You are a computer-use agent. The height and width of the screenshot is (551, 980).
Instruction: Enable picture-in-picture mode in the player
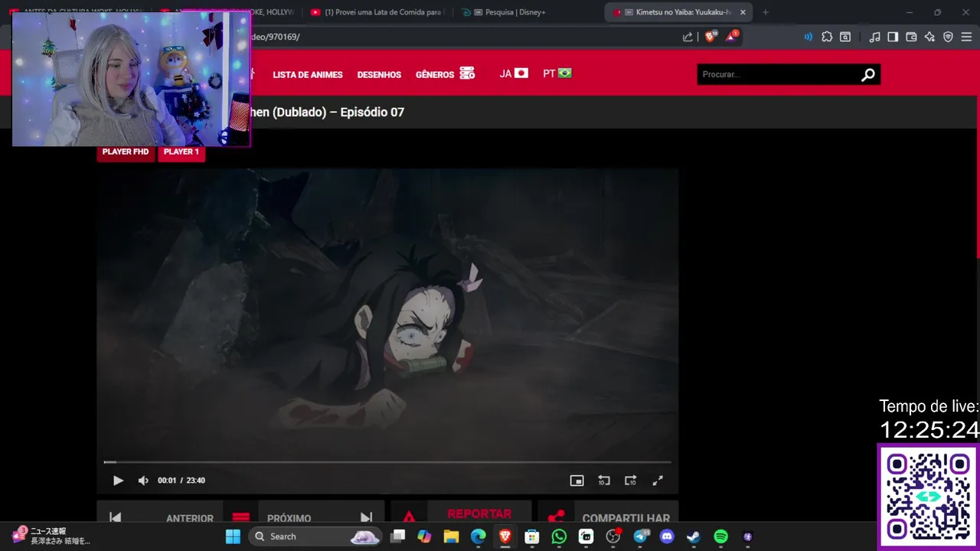click(577, 481)
